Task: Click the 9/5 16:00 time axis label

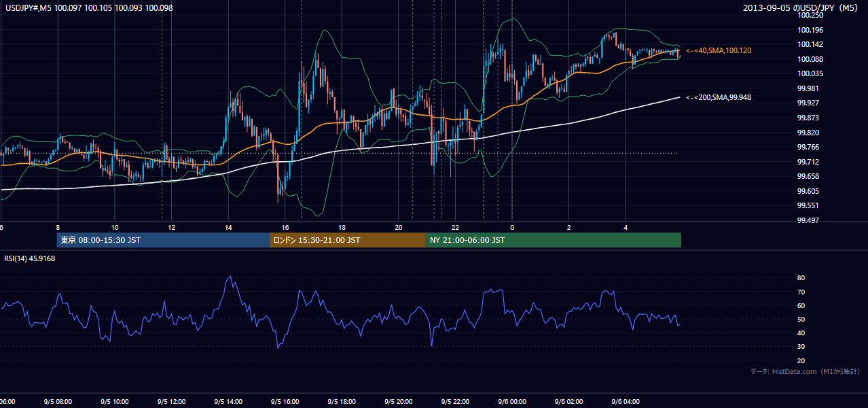Action: click(285, 402)
